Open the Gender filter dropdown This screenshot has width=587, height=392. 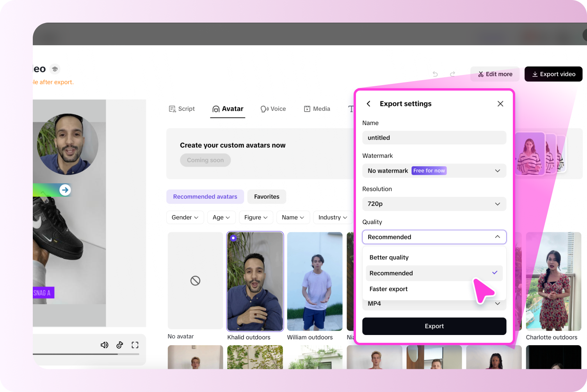[x=185, y=217]
